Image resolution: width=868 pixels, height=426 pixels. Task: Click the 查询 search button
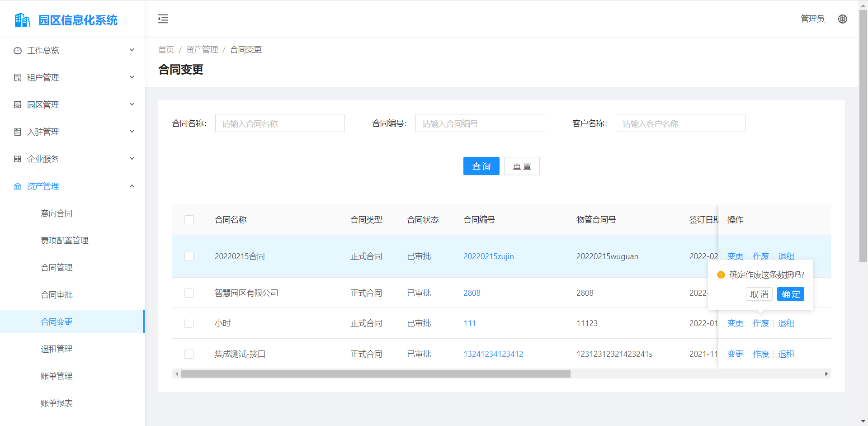[481, 166]
